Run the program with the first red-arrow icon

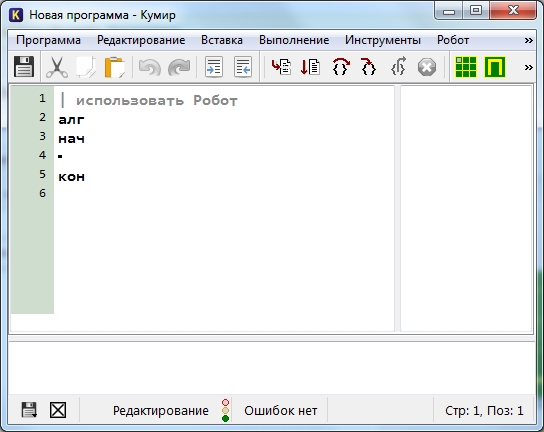[281, 67]
